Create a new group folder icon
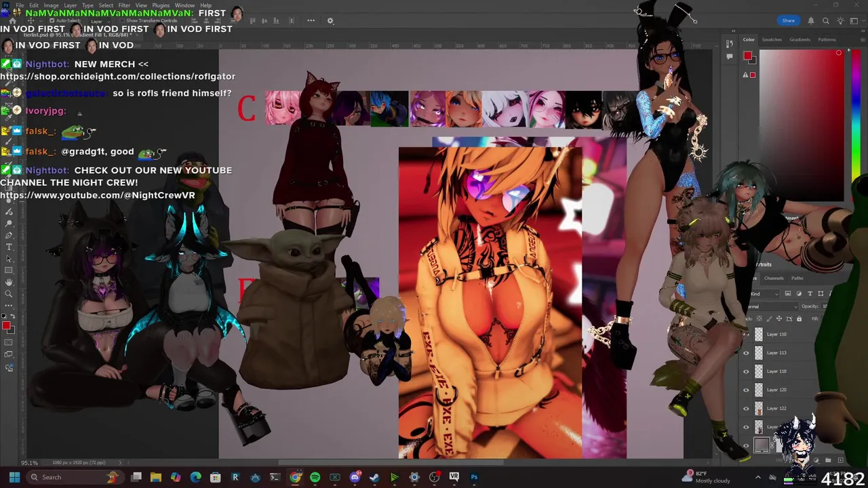The width and height of the screenshot is (868, 488). pyautogui.click(x=828, y=460)
